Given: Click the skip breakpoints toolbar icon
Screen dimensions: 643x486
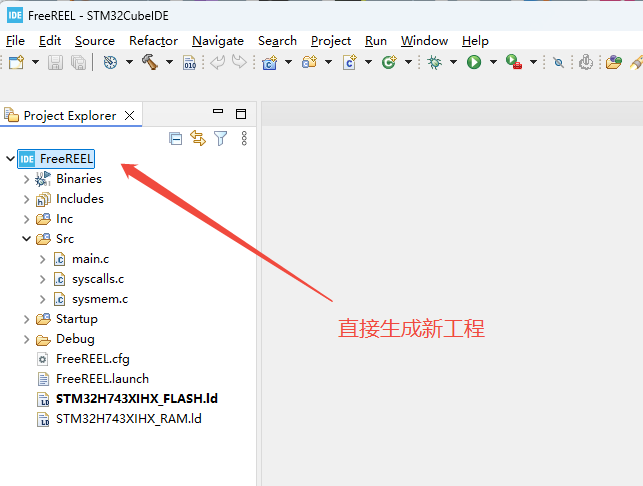Looking at the screenshot, I should coord(558,62).
